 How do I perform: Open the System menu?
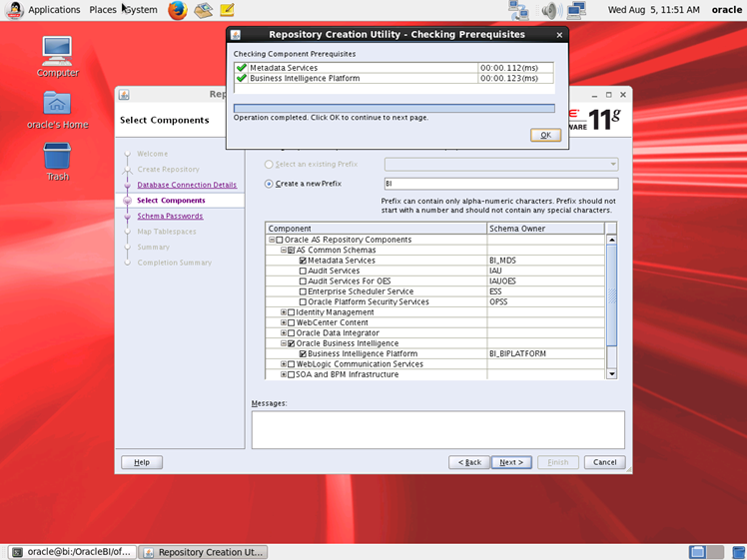pyautogui.click(x=142, y=10)
